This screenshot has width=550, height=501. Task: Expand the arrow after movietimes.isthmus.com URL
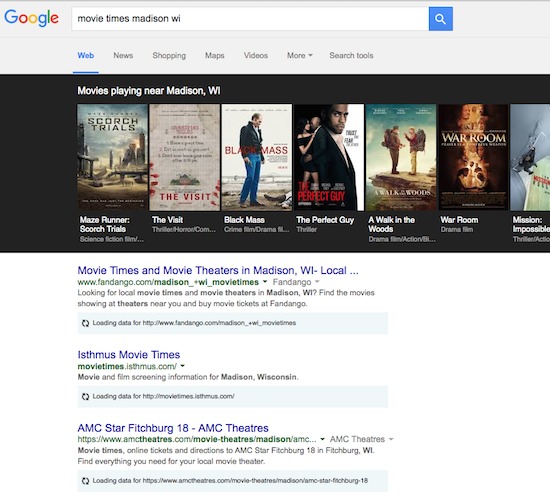[182, 366]
